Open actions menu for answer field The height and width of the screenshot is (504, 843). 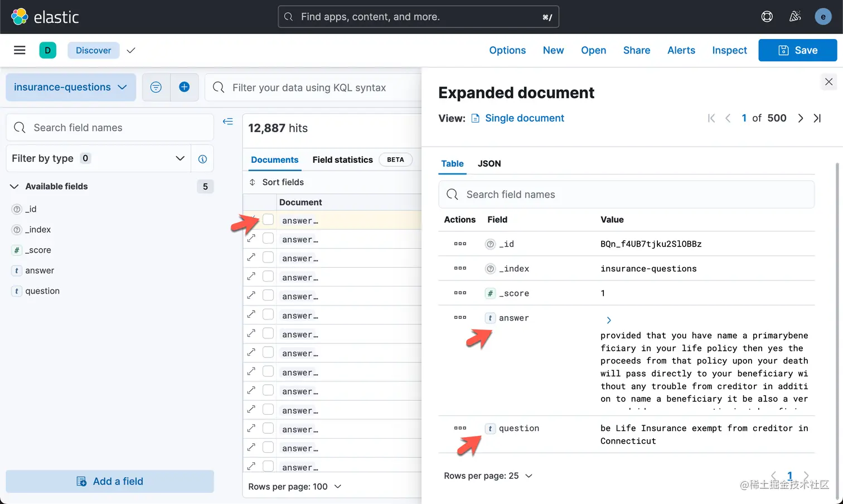(460, 317)
